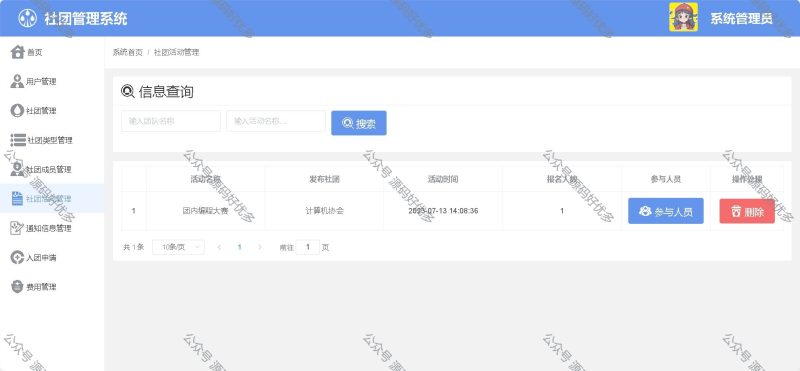Open 参与人员 for 团内编程大赛
The height and width of the screenshot is (371, 800).
(x=666, y=211)
